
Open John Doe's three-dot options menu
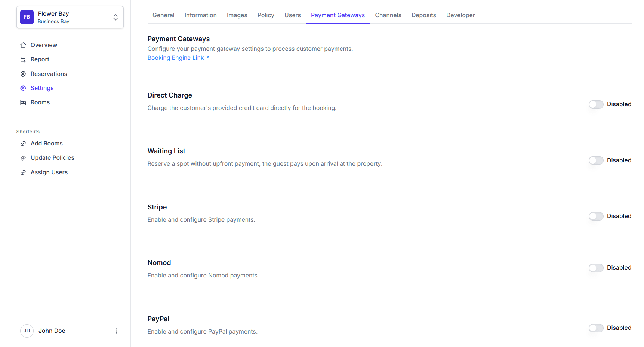[x=117, y=331]
